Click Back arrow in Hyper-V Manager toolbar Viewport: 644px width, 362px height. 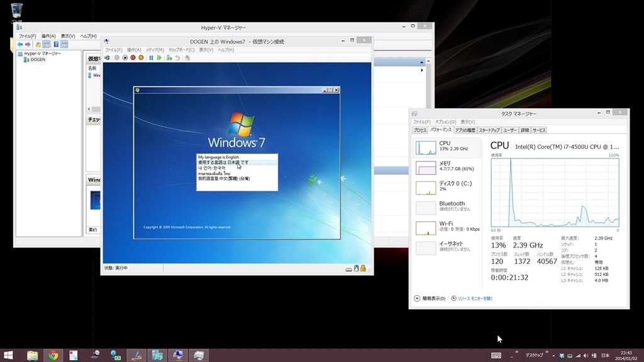20,45
